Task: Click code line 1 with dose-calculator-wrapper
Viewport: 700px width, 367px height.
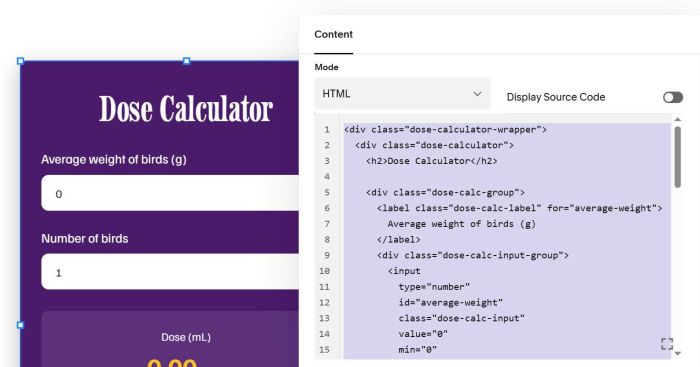Action: (x=445, y=129)
